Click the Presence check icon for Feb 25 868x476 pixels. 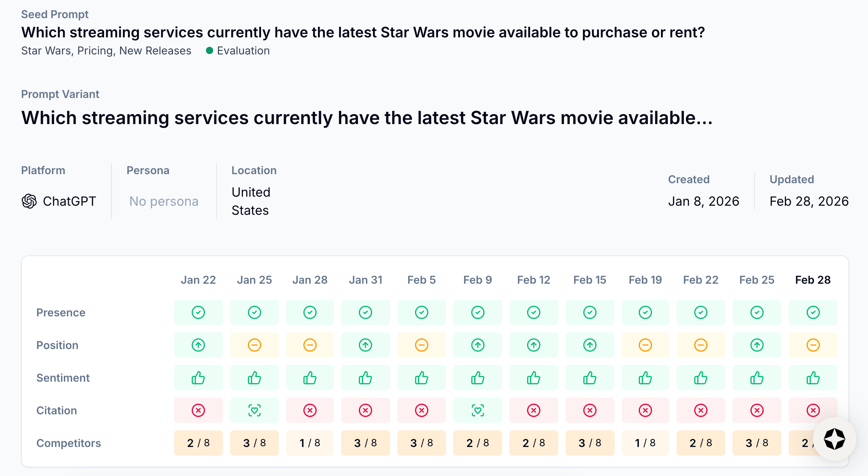tap(757, 312)
